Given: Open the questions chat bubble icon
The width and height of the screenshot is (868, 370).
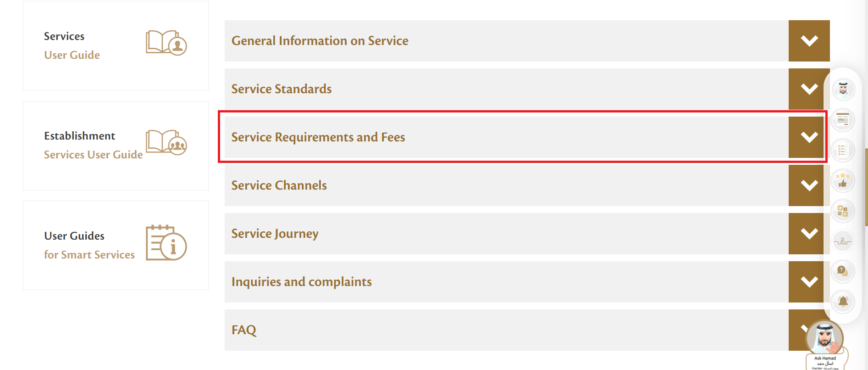Looking at the screenshot, I should pos(843,271).
